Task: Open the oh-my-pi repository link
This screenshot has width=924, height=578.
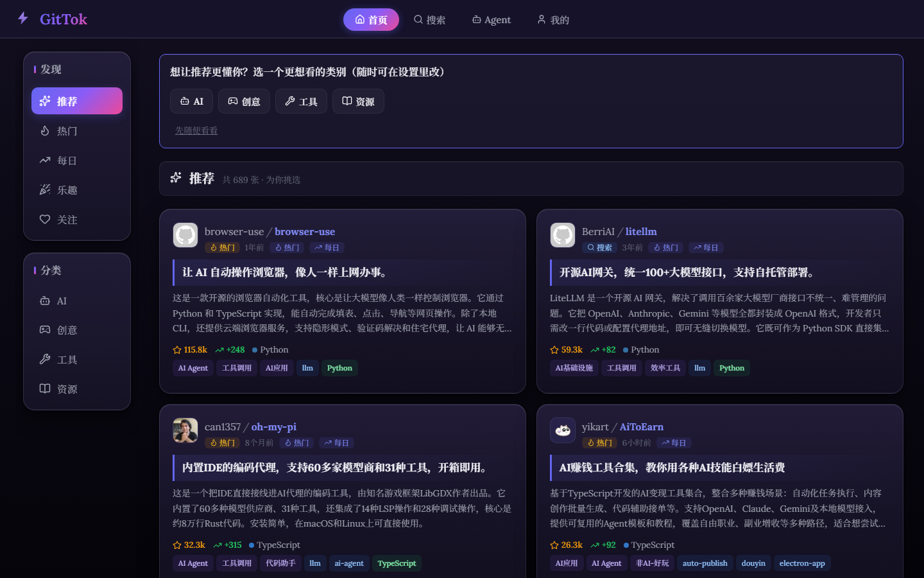Action: [x=274, y=426]
